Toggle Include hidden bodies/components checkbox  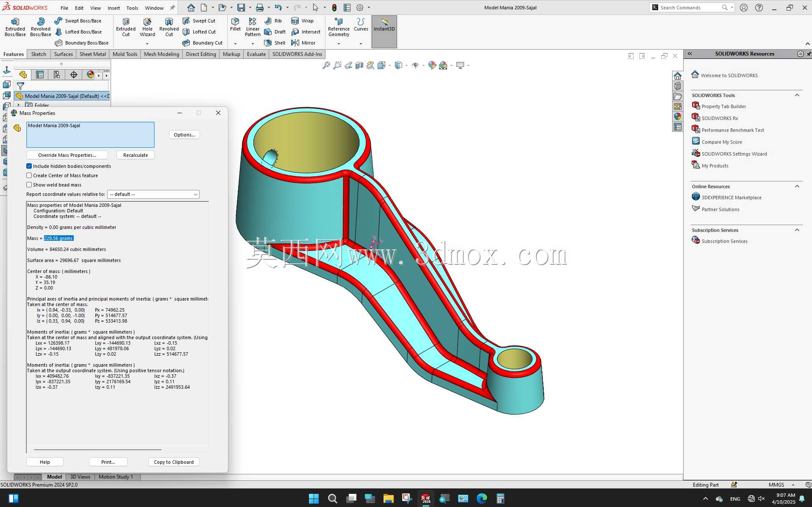[29, 166]
